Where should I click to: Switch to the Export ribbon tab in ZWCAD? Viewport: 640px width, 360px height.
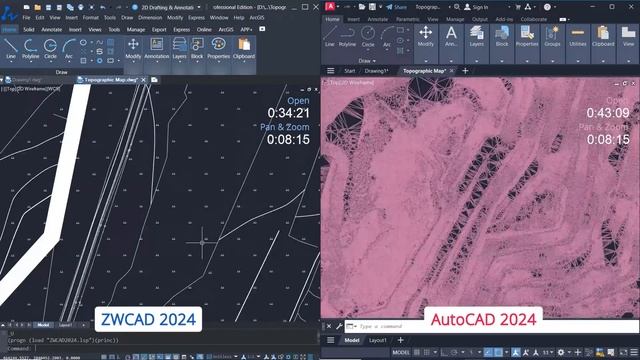pyautogui.click(x=159, y=29)
